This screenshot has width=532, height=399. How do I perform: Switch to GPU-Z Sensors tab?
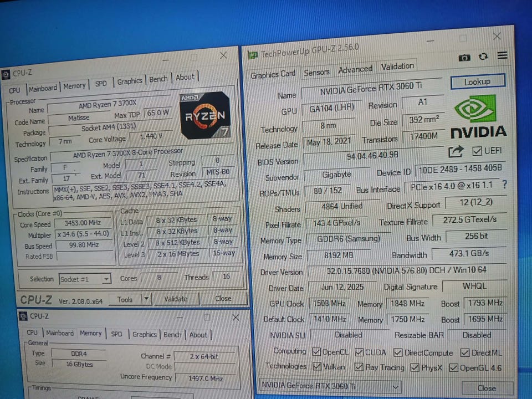[316, 72]
